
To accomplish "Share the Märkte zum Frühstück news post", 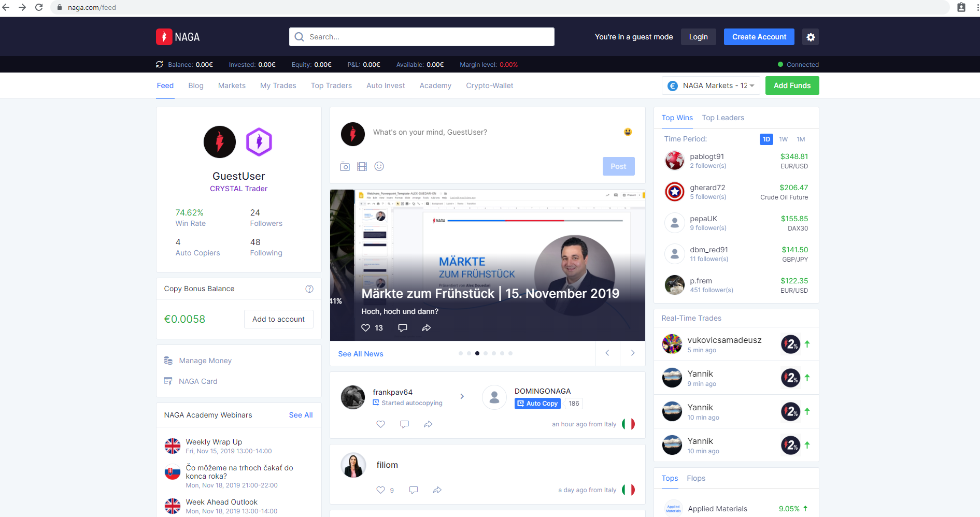I will point(427,328).
